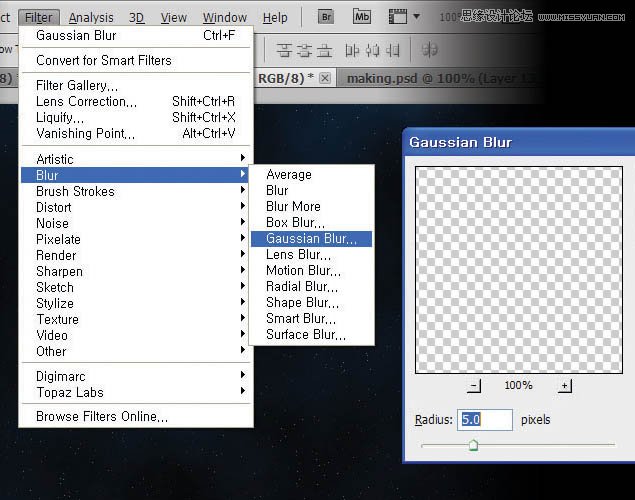
Task: Expand the Distort submenu
Action: 135,207
